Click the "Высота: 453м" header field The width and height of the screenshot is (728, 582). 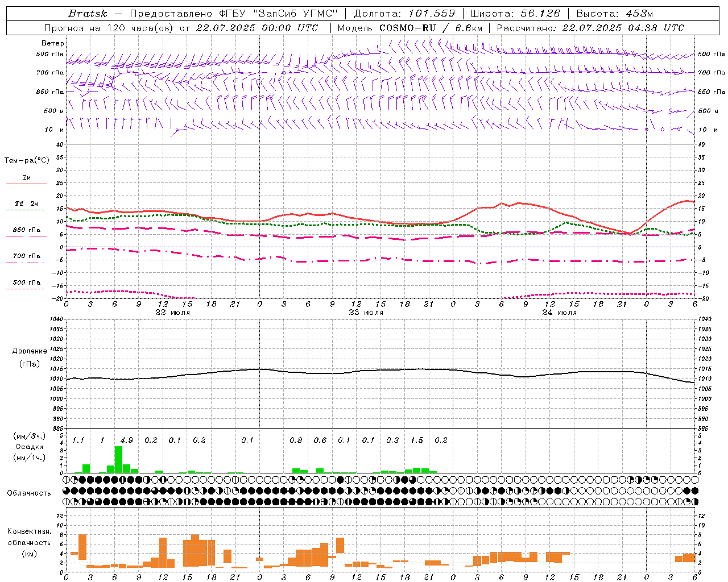(614, 14)
